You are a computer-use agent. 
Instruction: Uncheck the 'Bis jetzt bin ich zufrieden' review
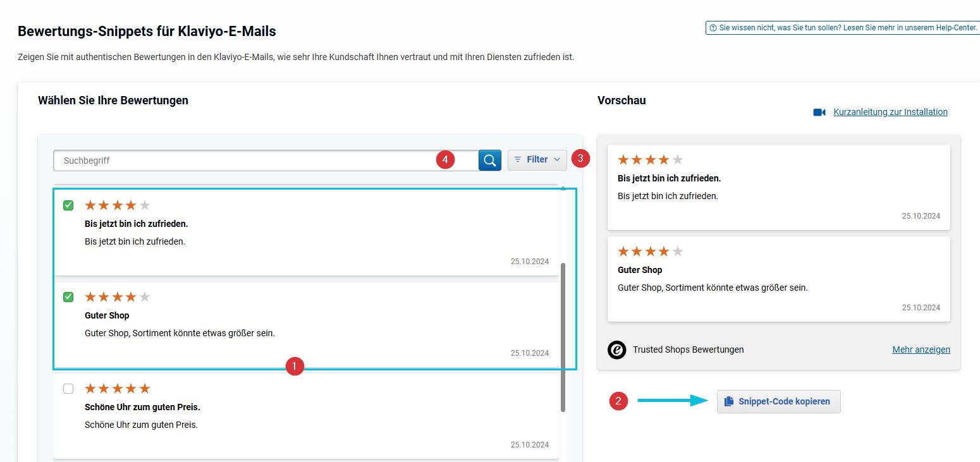tap(68, 205)
